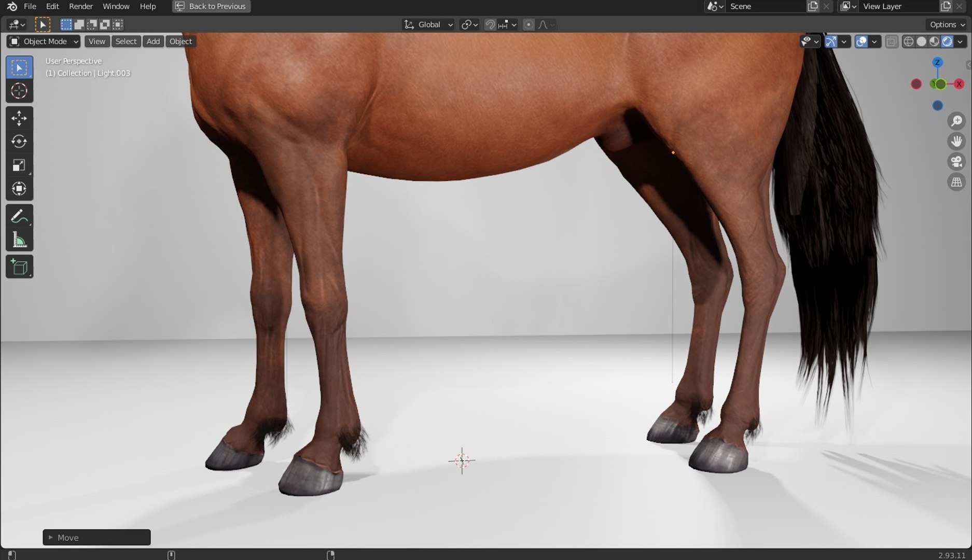Open the File menu

(x=30, y=6)
